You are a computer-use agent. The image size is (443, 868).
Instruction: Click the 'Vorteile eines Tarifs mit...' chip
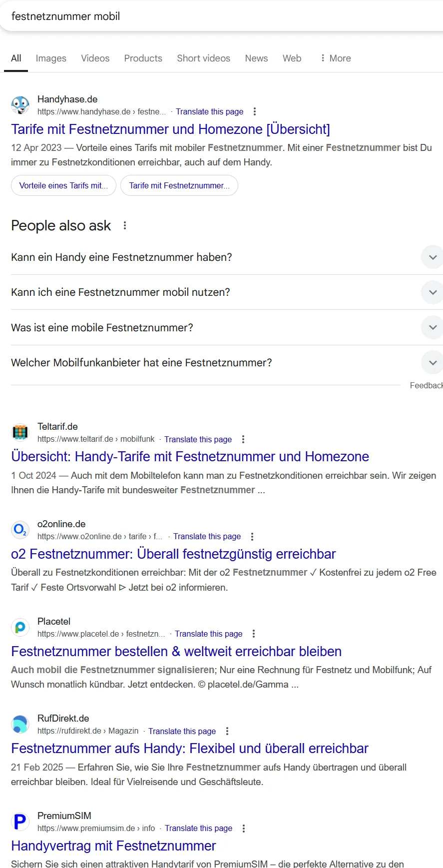coord(63,185)
